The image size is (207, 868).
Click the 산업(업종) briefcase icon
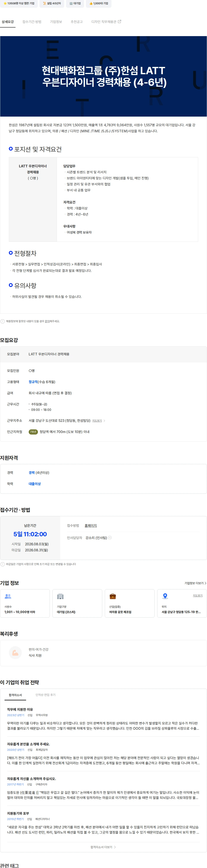point(113,596)
